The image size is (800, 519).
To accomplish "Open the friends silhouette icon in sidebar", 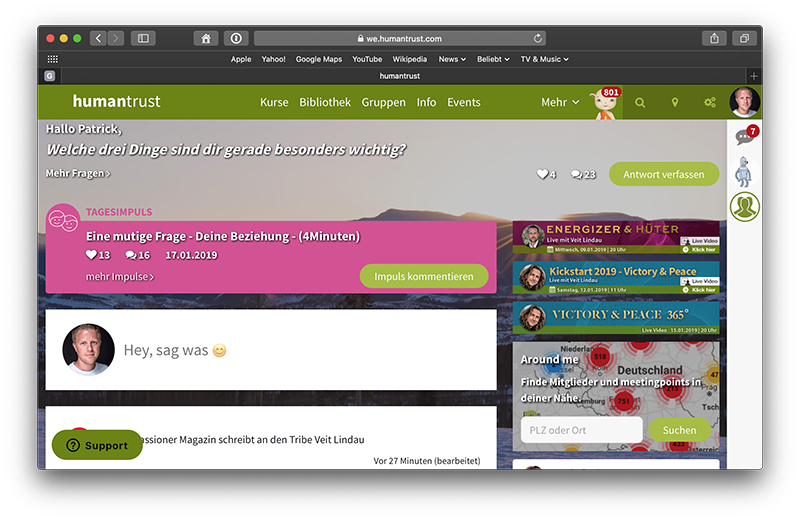I will pyautogui.click(x=745, y=207).
